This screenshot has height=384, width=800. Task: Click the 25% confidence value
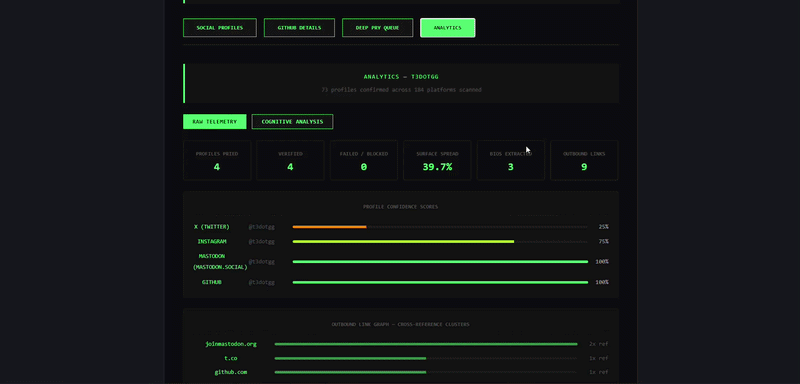point(603,226)
